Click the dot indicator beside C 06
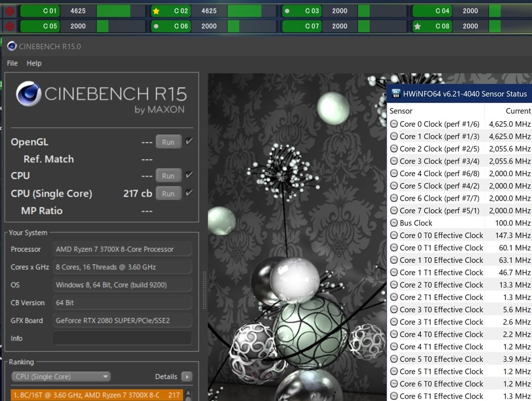 point(156,26)
